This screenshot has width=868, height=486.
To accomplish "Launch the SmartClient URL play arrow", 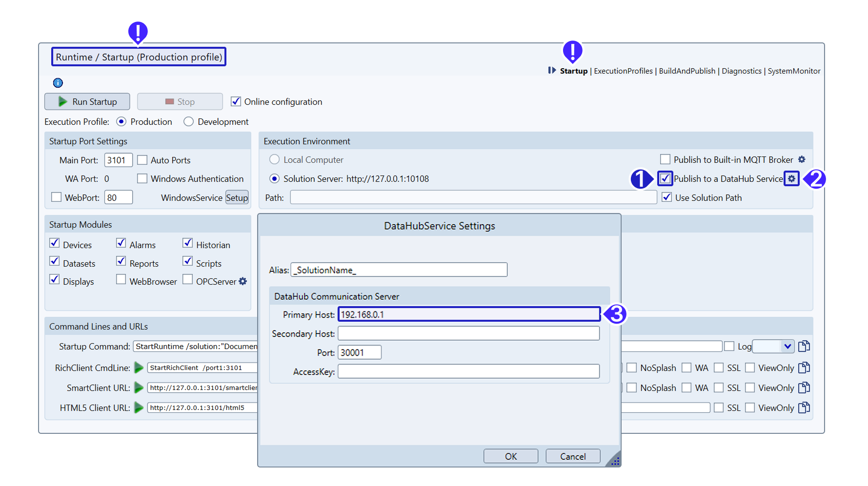I will tap(139, 388).
